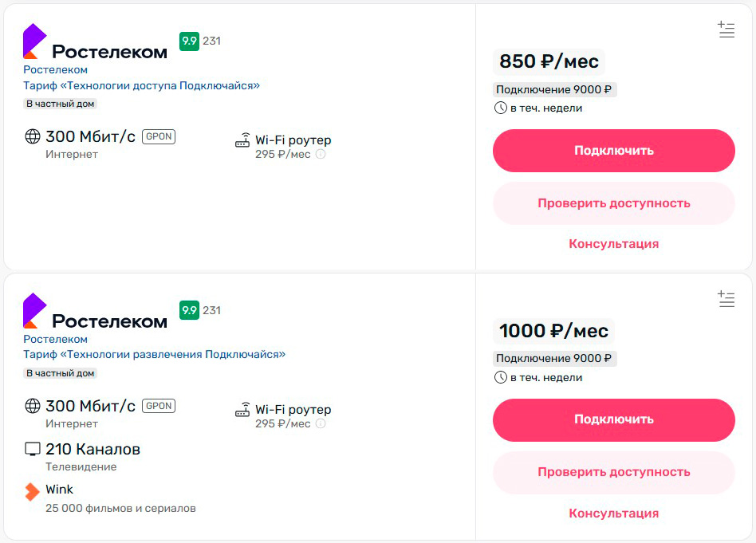Click the 9.9 rating badge in second card
The image size is (756, 543).
coord(189,310)
